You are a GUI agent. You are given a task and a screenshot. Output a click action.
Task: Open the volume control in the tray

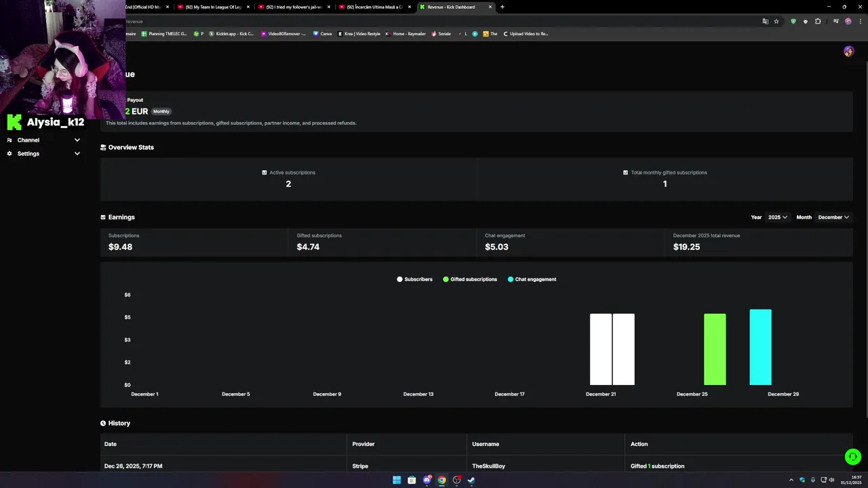coord(831,480)
